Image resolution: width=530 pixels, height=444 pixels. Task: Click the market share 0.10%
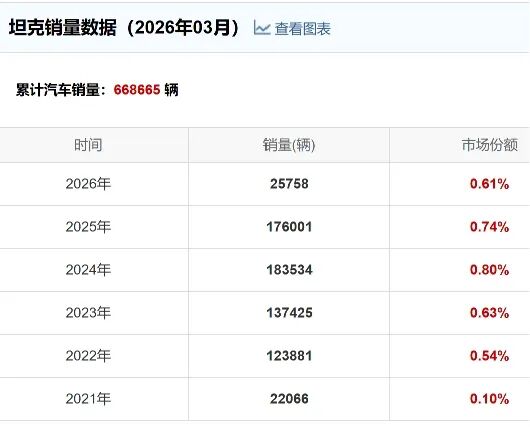[489, 399]
